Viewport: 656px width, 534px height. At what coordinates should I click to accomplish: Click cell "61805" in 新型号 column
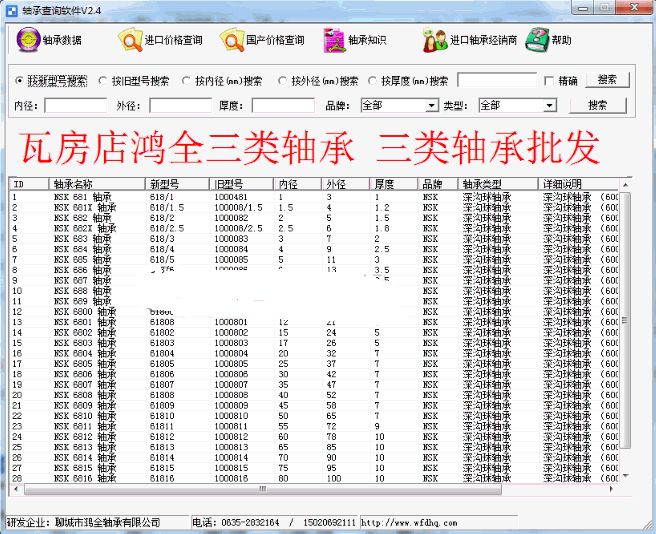[162, 364]
